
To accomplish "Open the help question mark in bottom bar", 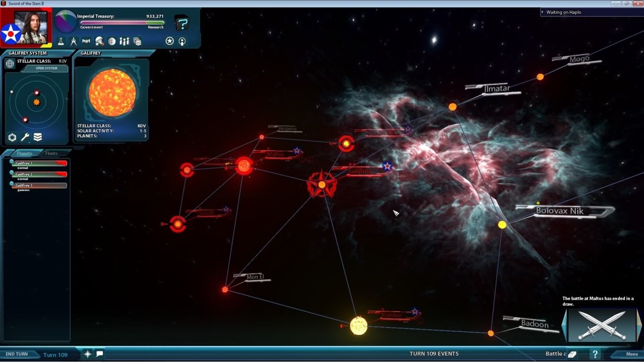I will pyautogui.click(x=595, y=354).
